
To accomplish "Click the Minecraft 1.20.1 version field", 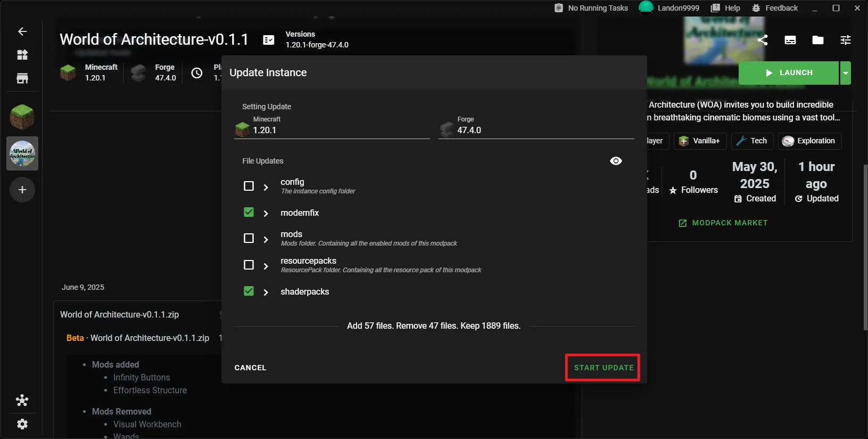I will click(x=332, y=127).
